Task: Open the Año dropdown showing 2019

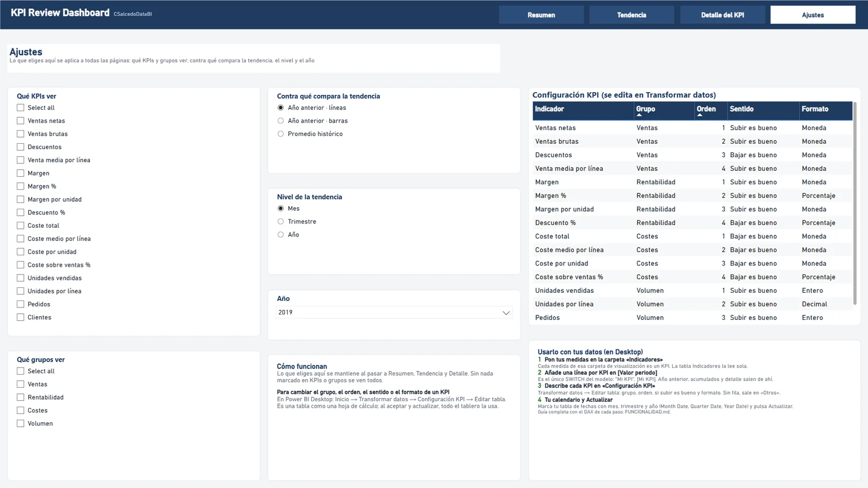Action: click(x=394, y=312)
